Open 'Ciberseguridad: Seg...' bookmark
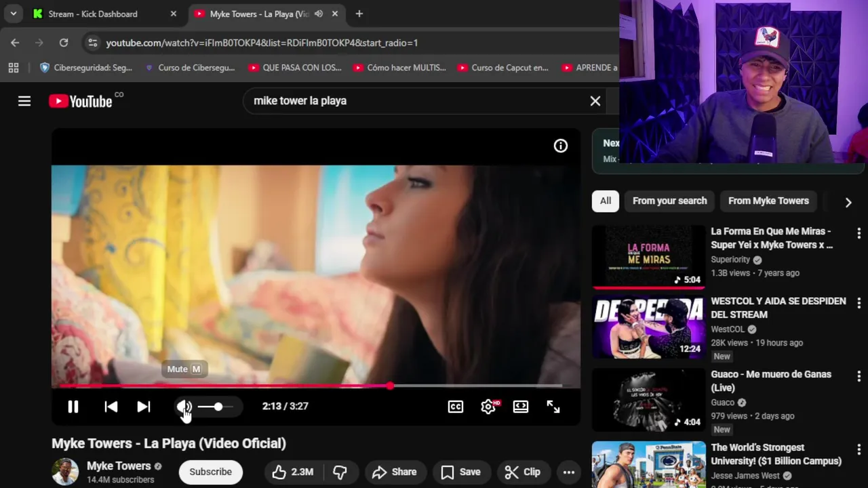 point(86,68)
